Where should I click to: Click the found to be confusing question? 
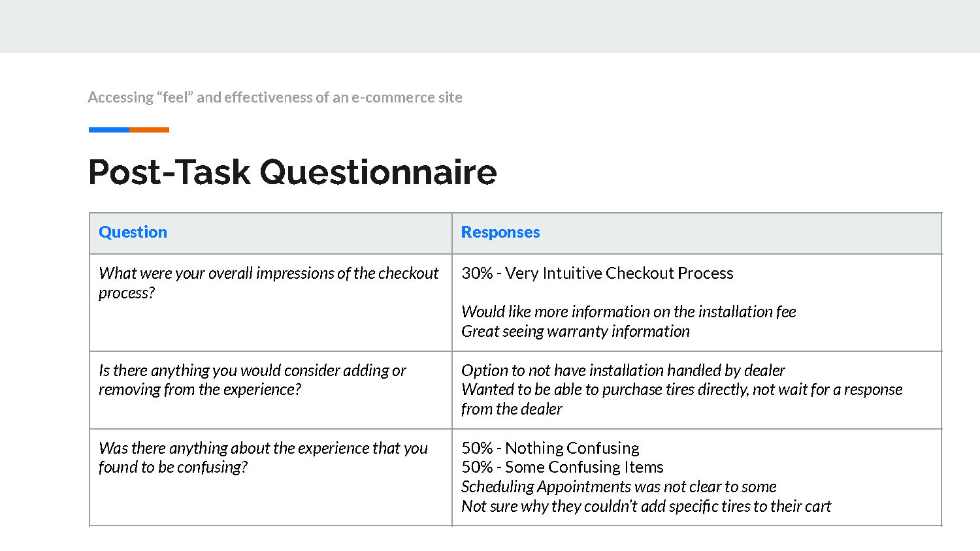coord(263,457)
